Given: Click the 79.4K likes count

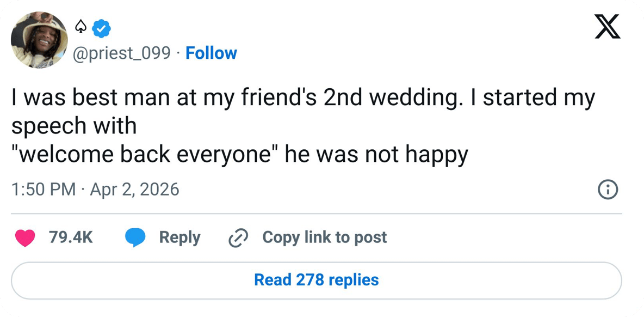Looking at the screenshot, I should (71, 237).
